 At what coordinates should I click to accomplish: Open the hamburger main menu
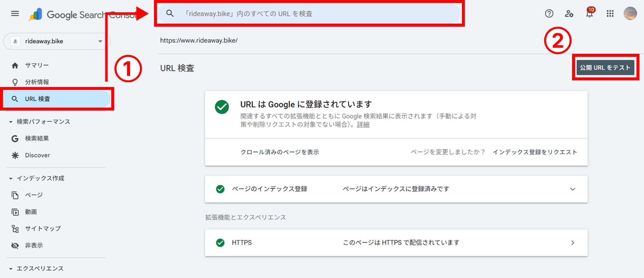[15, 14]
